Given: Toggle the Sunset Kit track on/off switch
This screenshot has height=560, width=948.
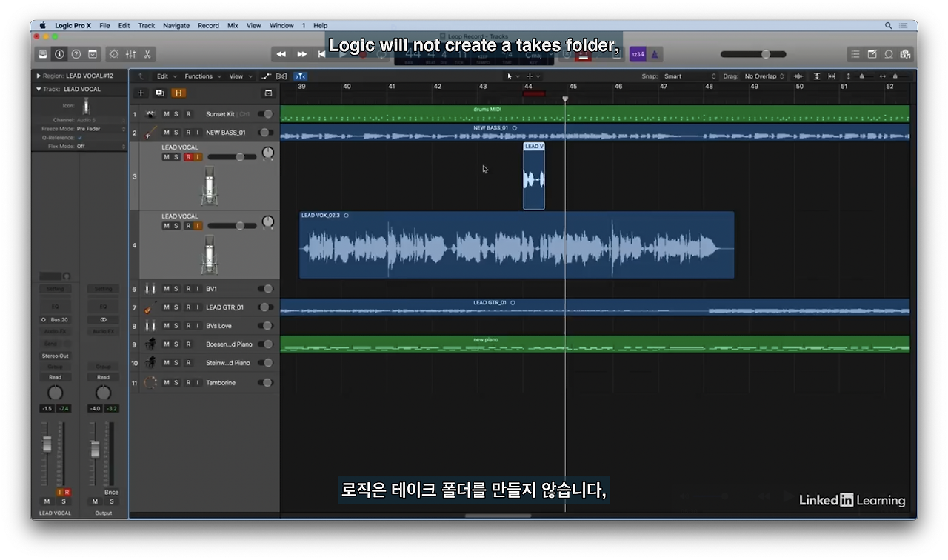Looking at the screenshot, I should point(264,114).
